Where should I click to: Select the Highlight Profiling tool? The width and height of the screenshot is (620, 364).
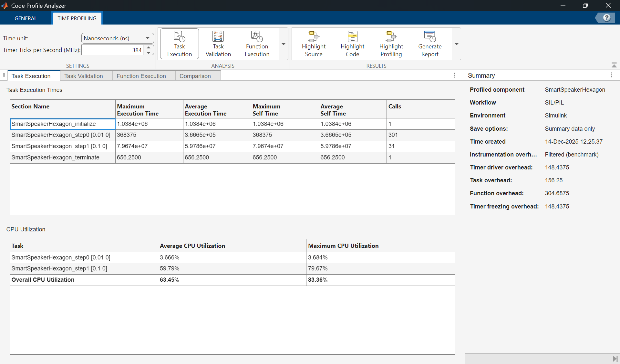[x=391, y=44]
